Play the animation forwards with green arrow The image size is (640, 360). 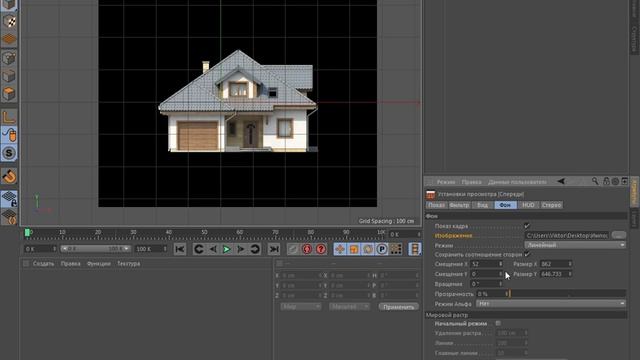click(227, 249)
